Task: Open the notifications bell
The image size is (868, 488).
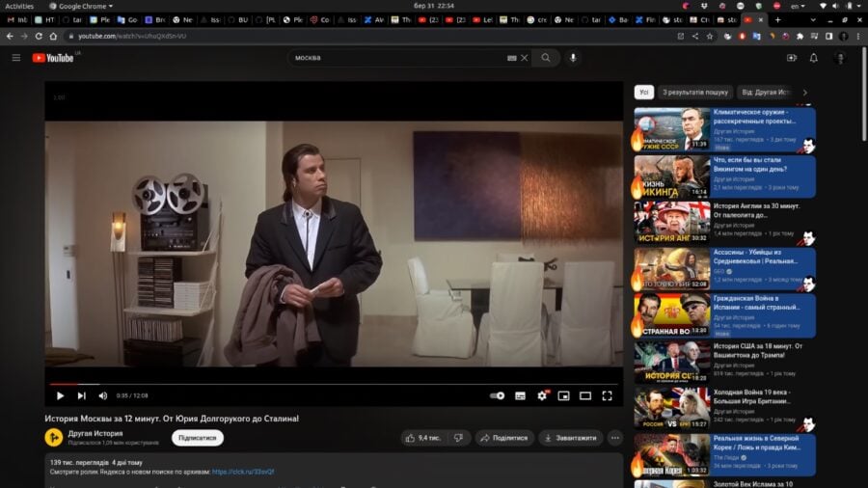Action: (x=814, y=58)
